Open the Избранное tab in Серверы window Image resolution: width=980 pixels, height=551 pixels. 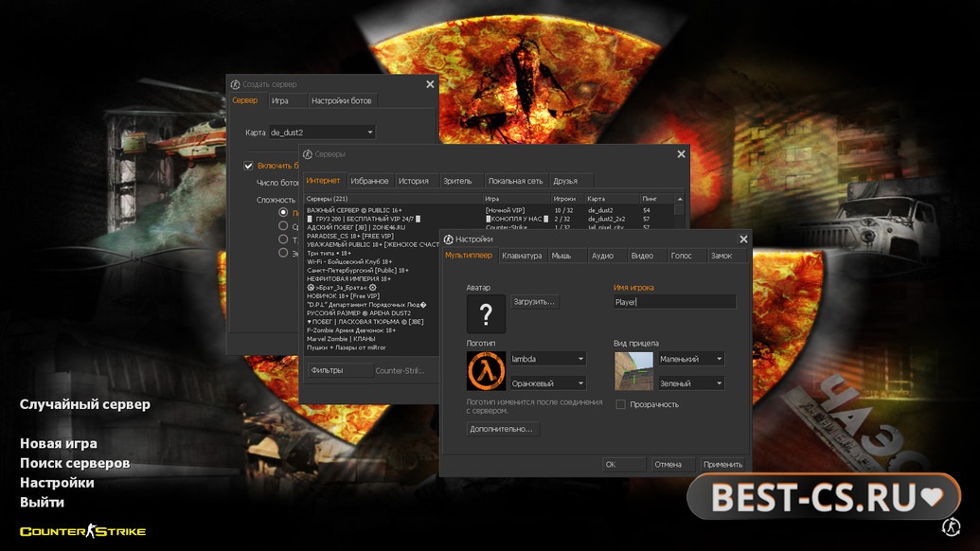369,181
